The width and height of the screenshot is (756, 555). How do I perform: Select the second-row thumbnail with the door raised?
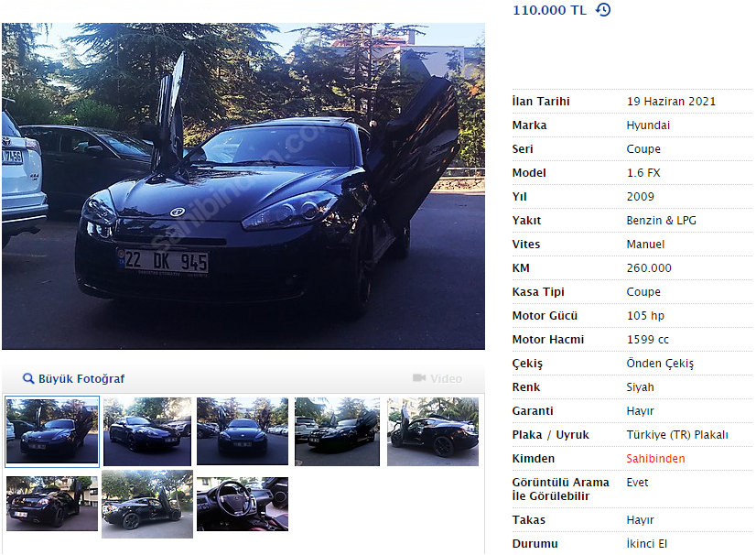click(147, 504)
